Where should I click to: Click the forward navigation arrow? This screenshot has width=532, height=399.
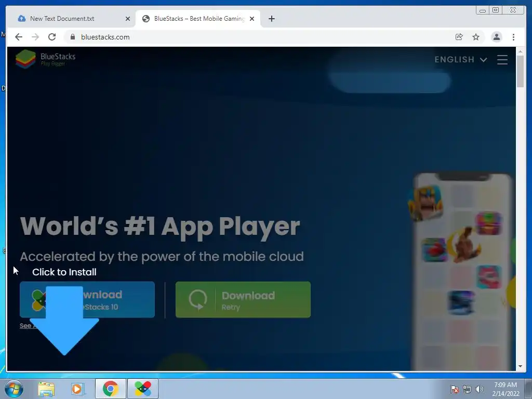(x=35, y=37)
